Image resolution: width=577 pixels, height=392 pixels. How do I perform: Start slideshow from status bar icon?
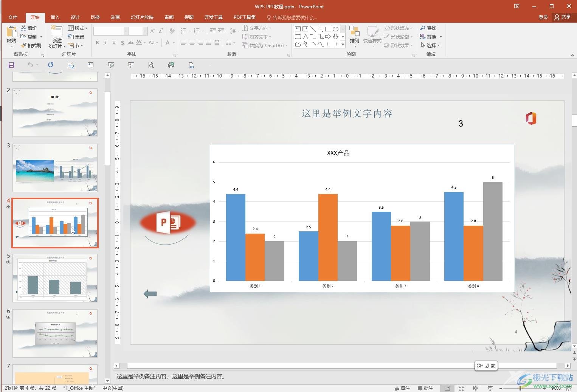pyautogui.click(x=490, y=388)
